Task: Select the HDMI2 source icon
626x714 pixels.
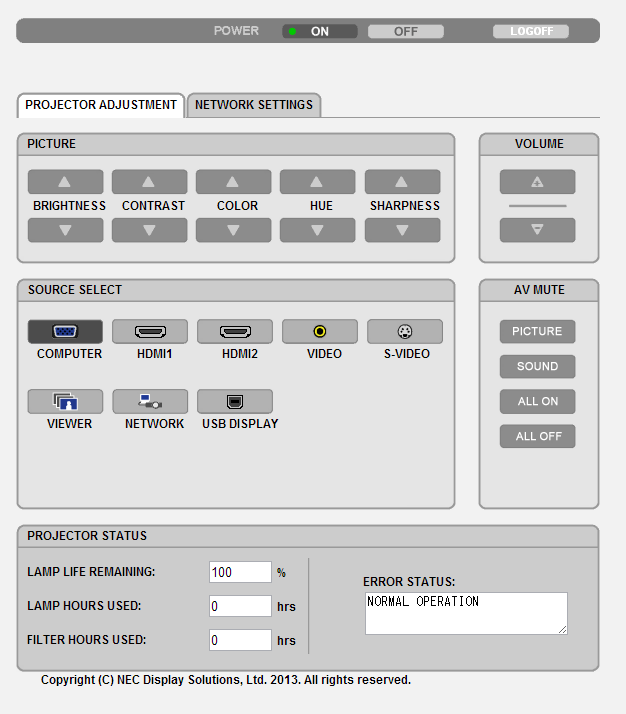Action: (235, 331)
